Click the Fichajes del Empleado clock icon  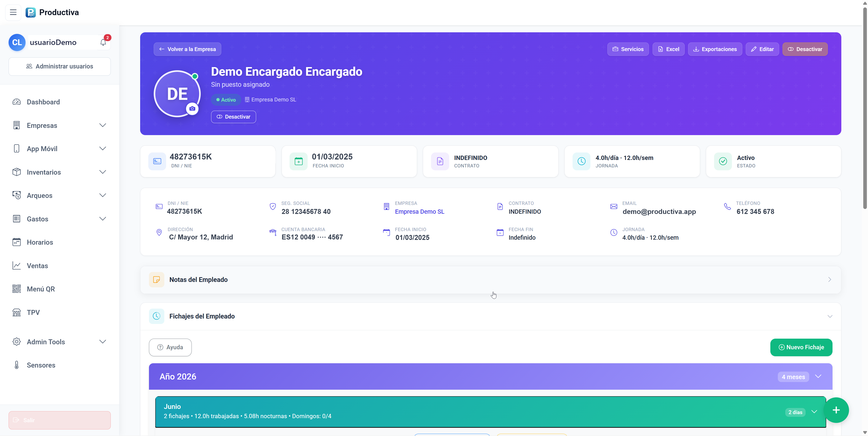click(157, 316)
